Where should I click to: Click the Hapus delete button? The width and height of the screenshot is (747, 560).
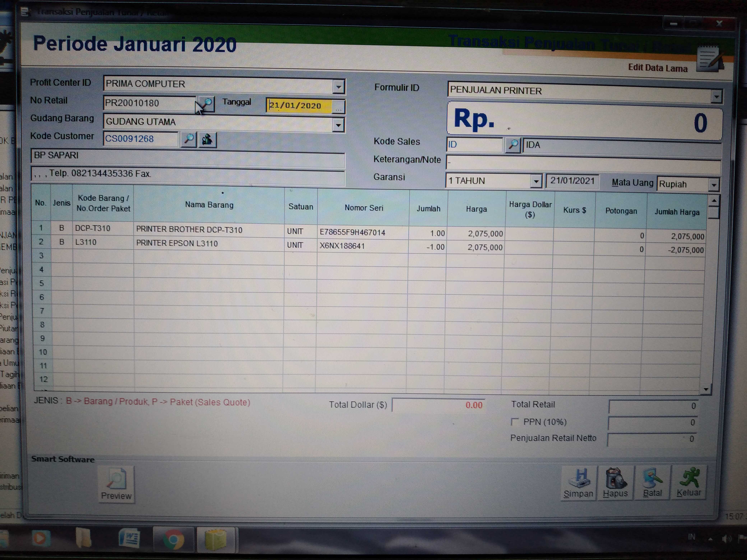coord(615,483)
